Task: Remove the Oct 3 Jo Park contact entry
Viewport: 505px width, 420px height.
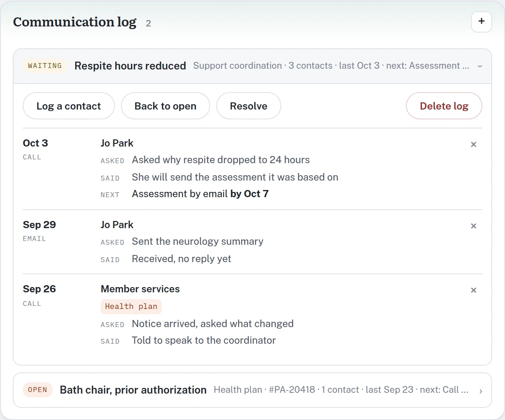Action: point(473,144)
